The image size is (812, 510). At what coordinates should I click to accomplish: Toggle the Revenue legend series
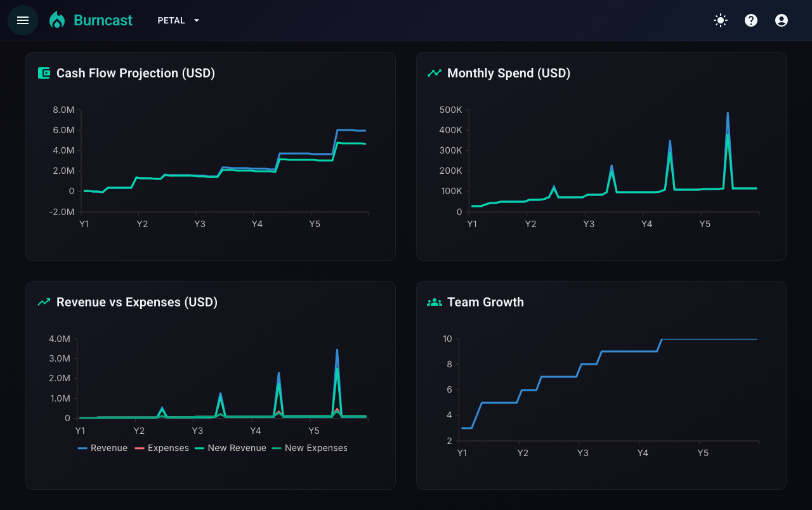pos(102,448)
